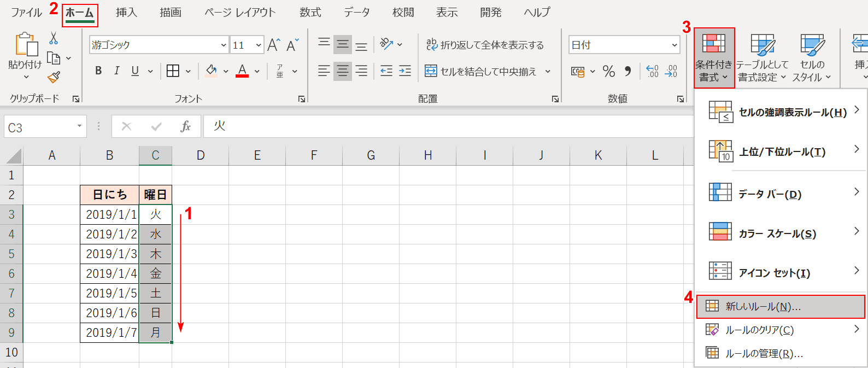Image resolution: width=868 pixels, height=368 pixels.
Task: Switch to 数式 tab
Action: [310, 12]
